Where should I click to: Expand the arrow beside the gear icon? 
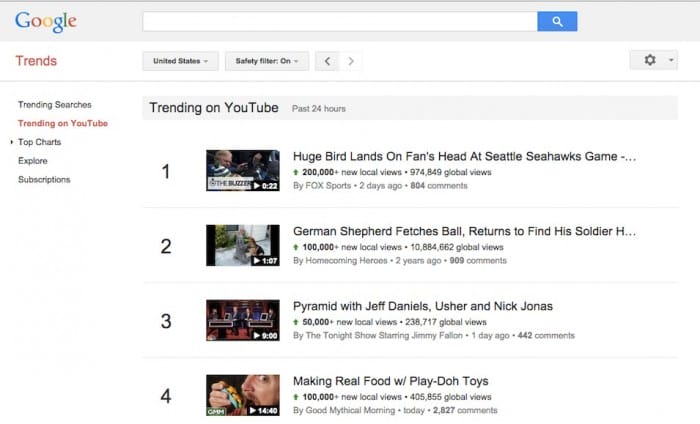[x=671, y=60]
